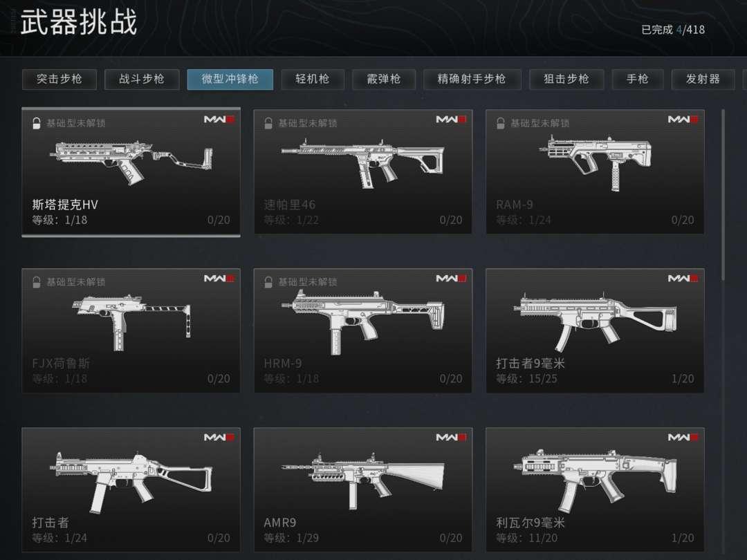Go to 手枪 tab
Viewport: 747px width, 560px height.
tap(638, 79)
